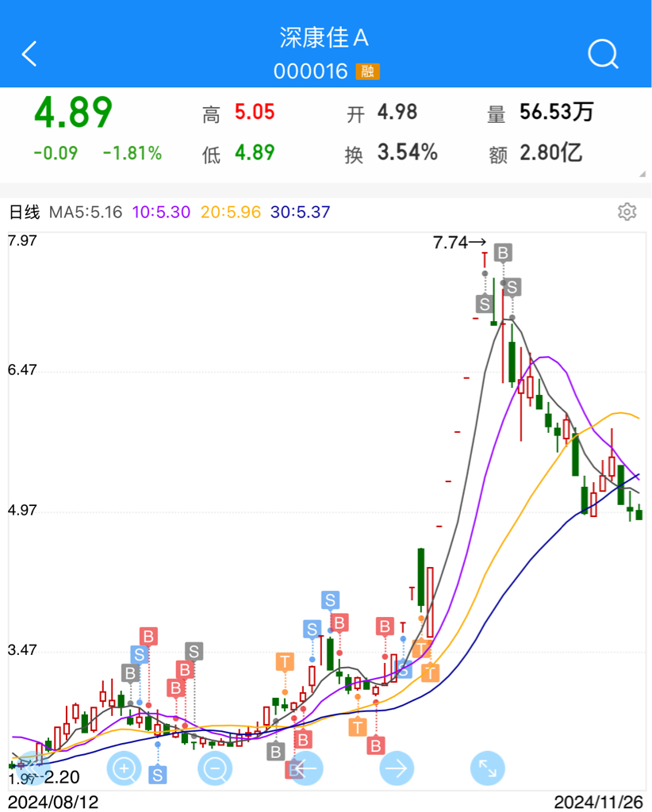This screenshot has height=812, width=652.
Task: Tap volume value 56.53万
Action: 557,112
